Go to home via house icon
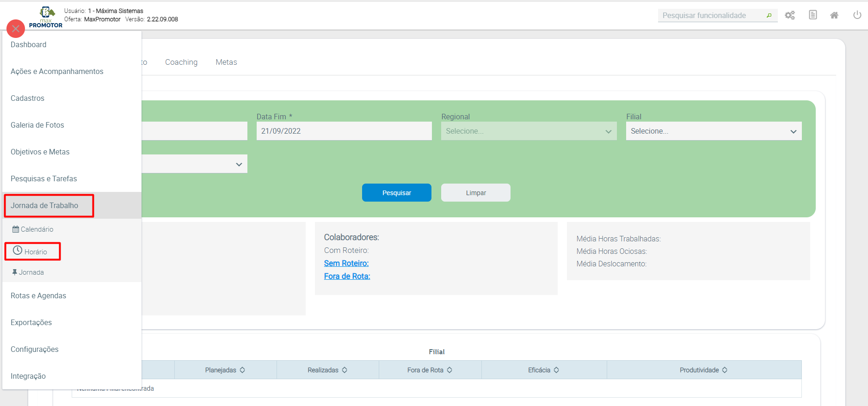The width and height of the screenshot is (868, 406). [x=834, y=15]
